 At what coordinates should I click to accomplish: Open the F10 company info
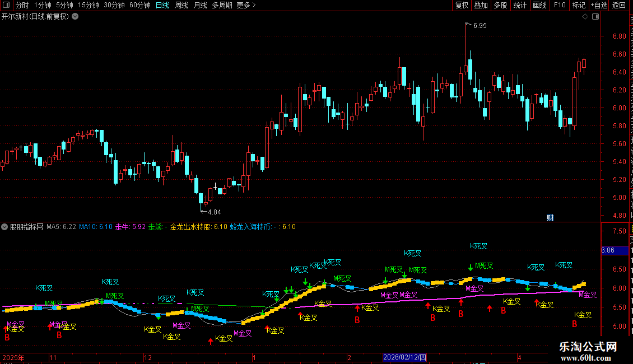pos(560,5)
